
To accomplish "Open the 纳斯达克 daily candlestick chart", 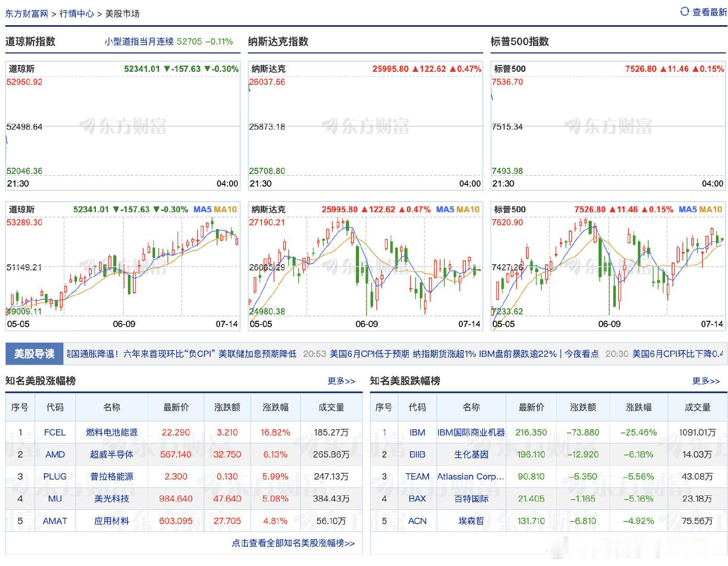I will (x=365, y=266).
